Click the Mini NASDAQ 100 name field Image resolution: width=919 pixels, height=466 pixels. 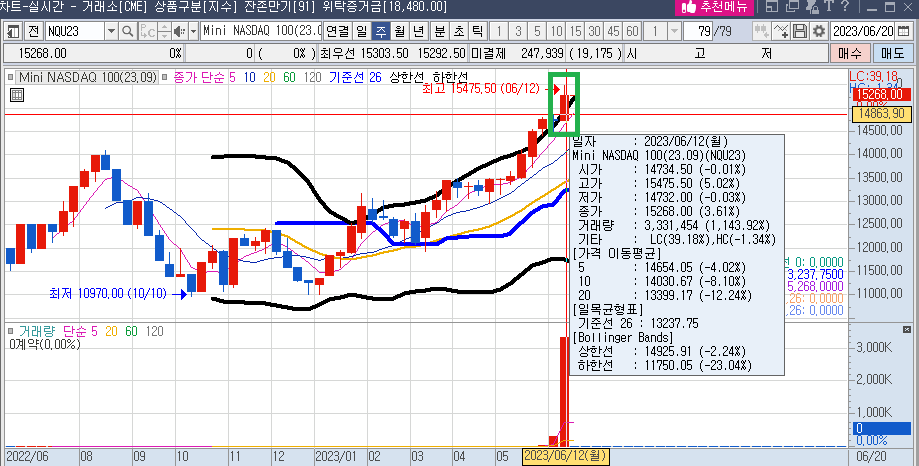point(261,31)
